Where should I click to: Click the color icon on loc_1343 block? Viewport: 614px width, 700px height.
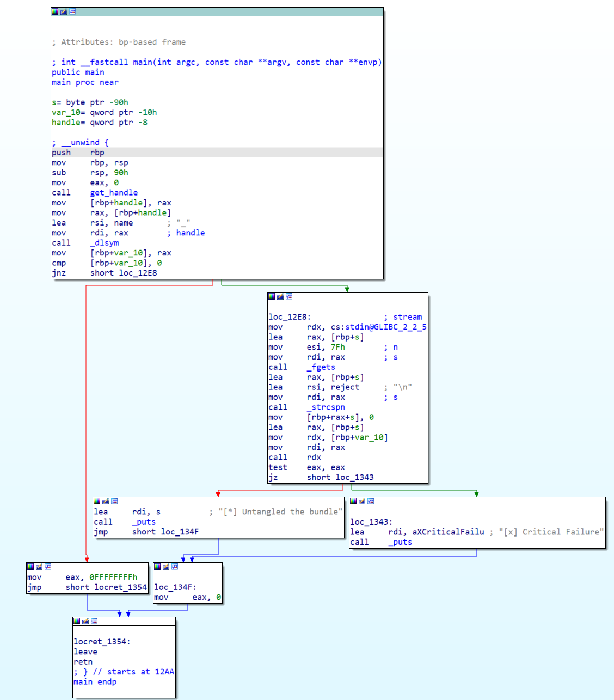pyautogui.click(x=353, y=501)
